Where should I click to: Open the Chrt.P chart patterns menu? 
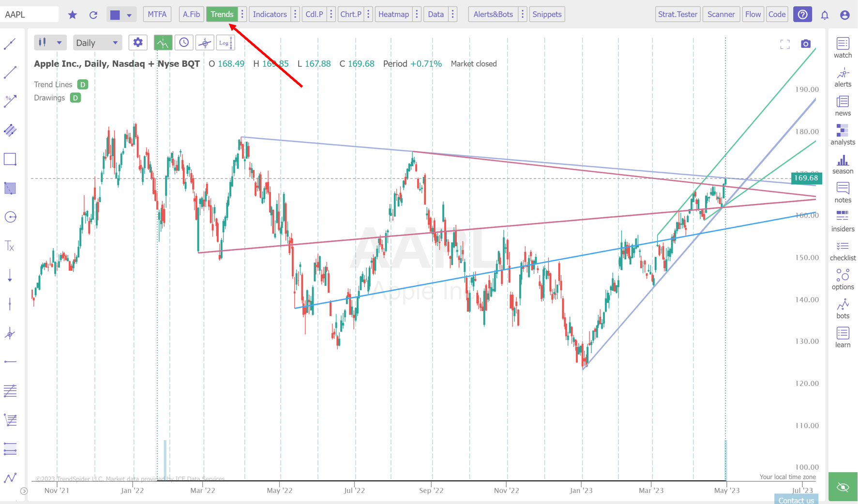click(x=351, y=15)
